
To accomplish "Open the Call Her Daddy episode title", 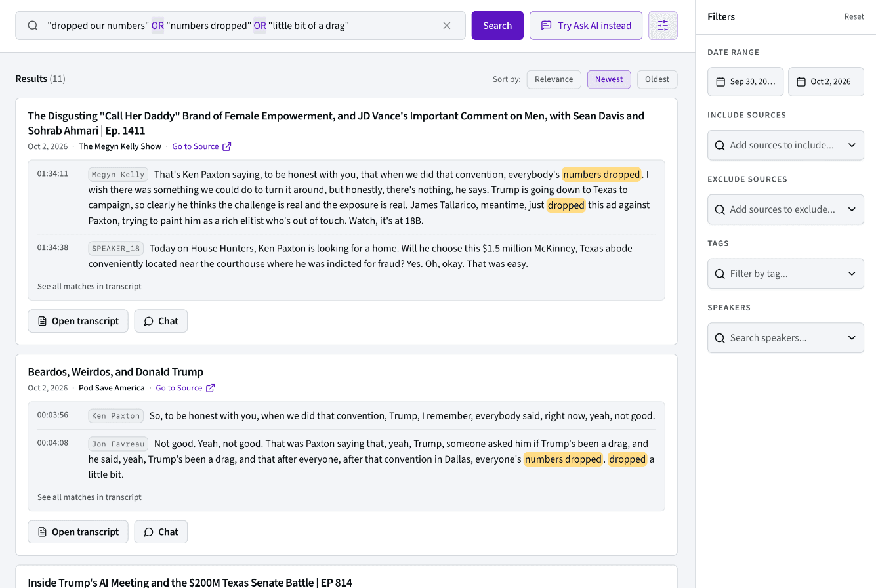I will (x=336, y=123).
